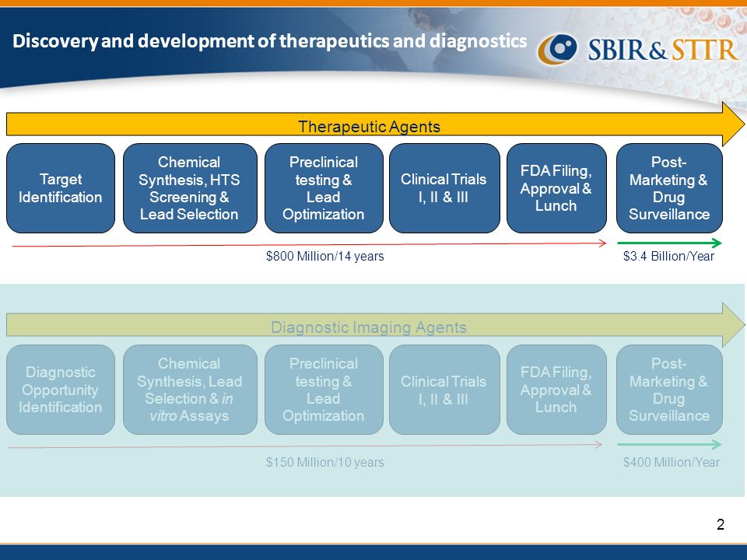
Task: Click the "$3.4 Billion/Year" text
Action: point(668,256)
